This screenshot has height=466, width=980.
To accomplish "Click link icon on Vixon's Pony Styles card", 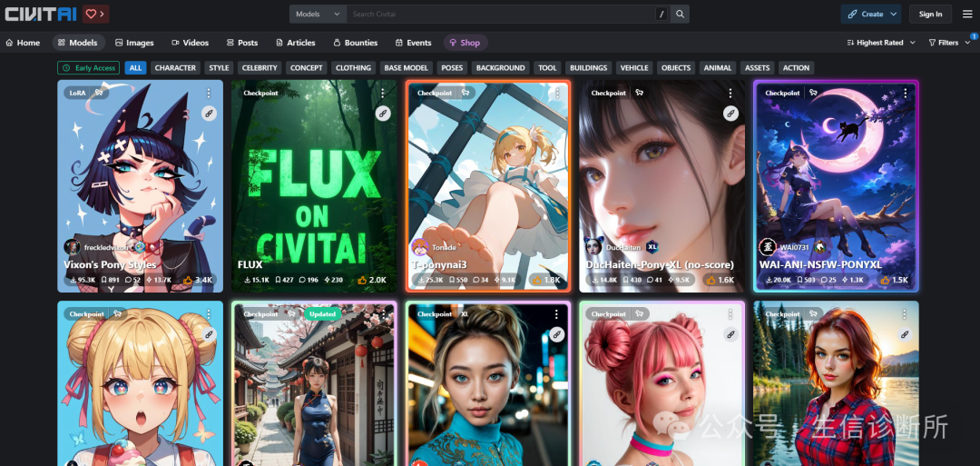I will pyautogui.click(x=209, y=114).
